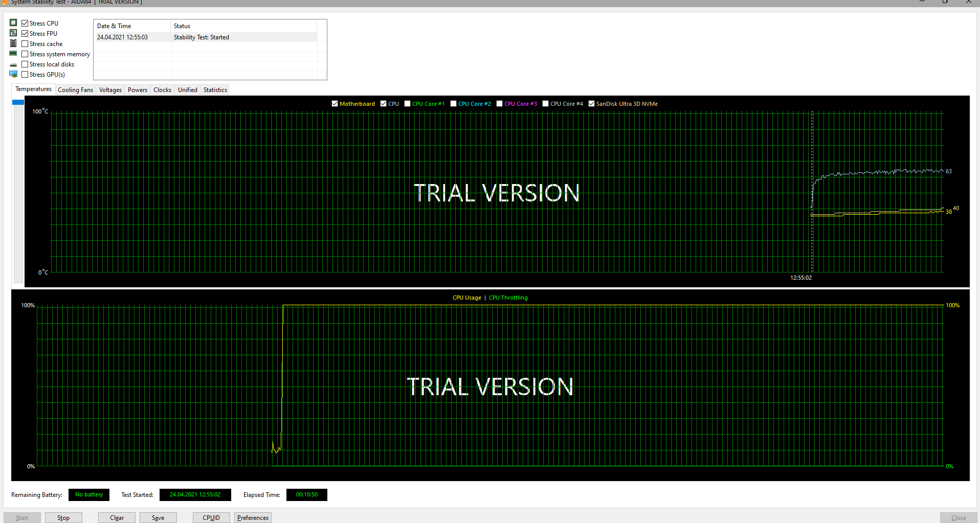Screen dimensions: 980x523
Task: Uncheck the Stress FPU checkbox
Action: coord(25,33)
